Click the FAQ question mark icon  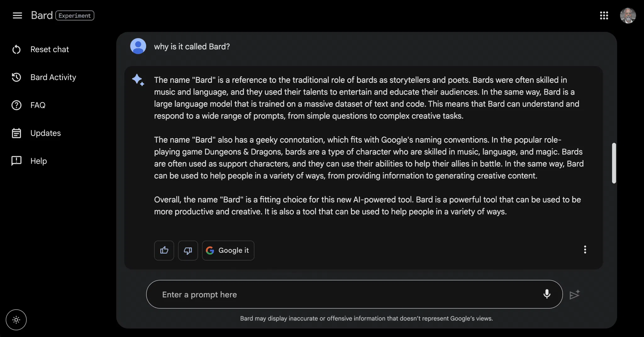[16, 105]
